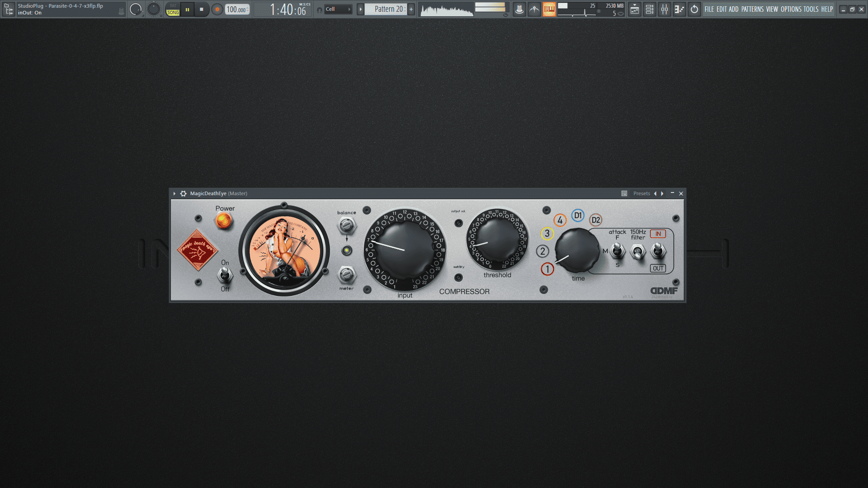The image size is (868, 488).
Task: Click the output vol. screw control
Action: pyautogui.click(x=458, y=223)
